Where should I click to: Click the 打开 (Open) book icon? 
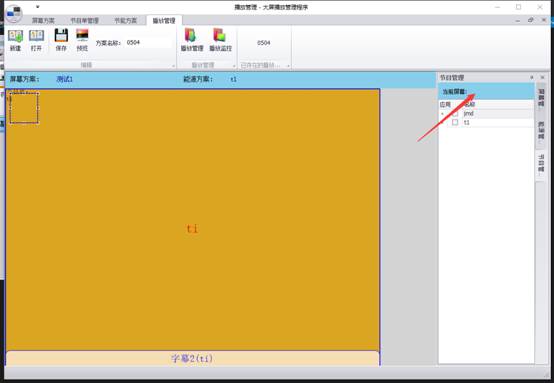(x=36, y=40)
